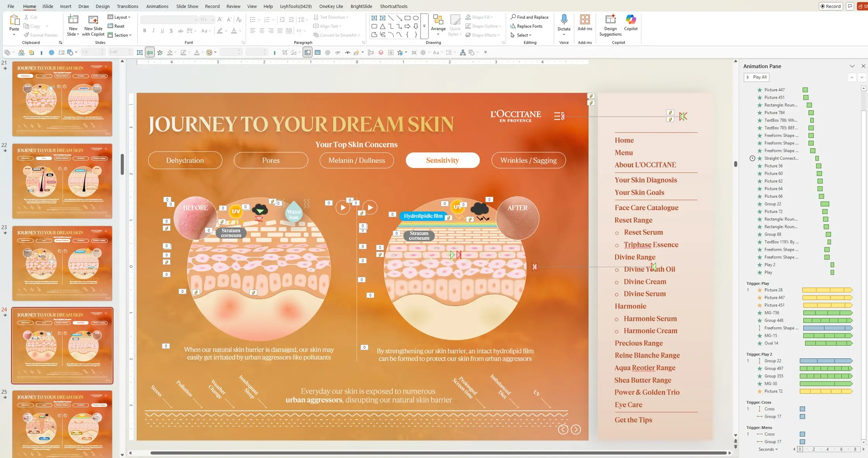Open Animation Pane options chevron

click(852, 66)
